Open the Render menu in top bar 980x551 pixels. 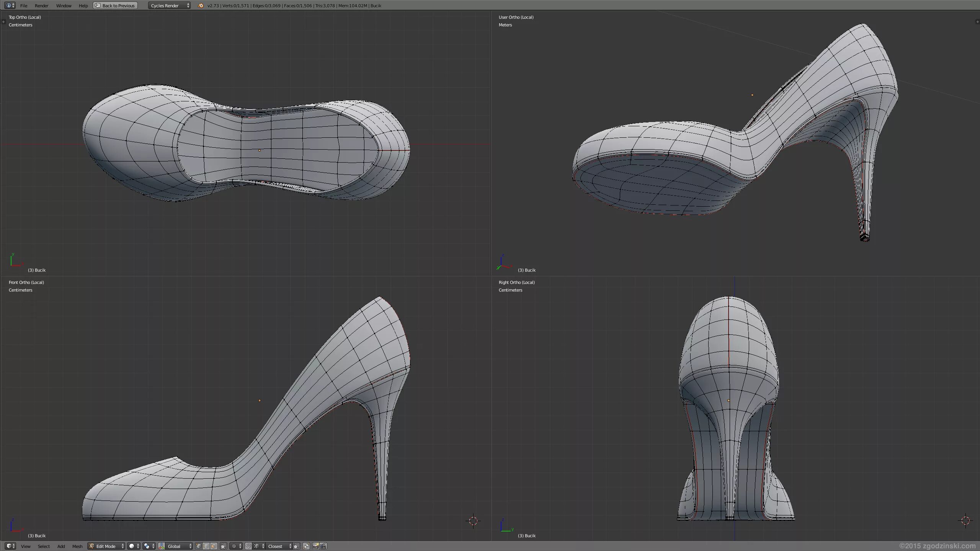click(41, 5)
